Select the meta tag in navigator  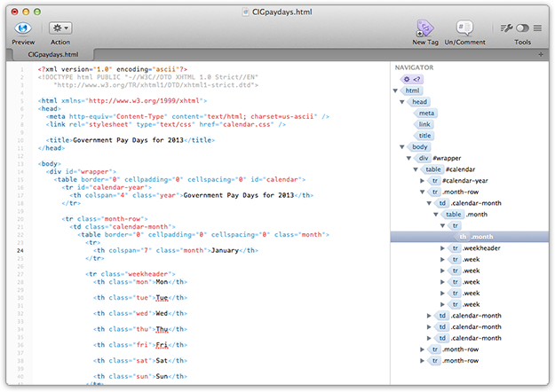pos(426,114)
